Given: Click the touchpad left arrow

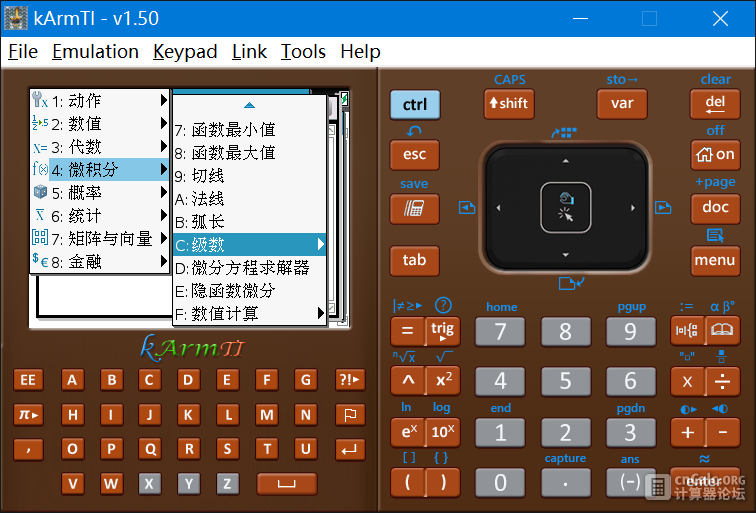Looking at the screenshot, I should coord(499,208).
